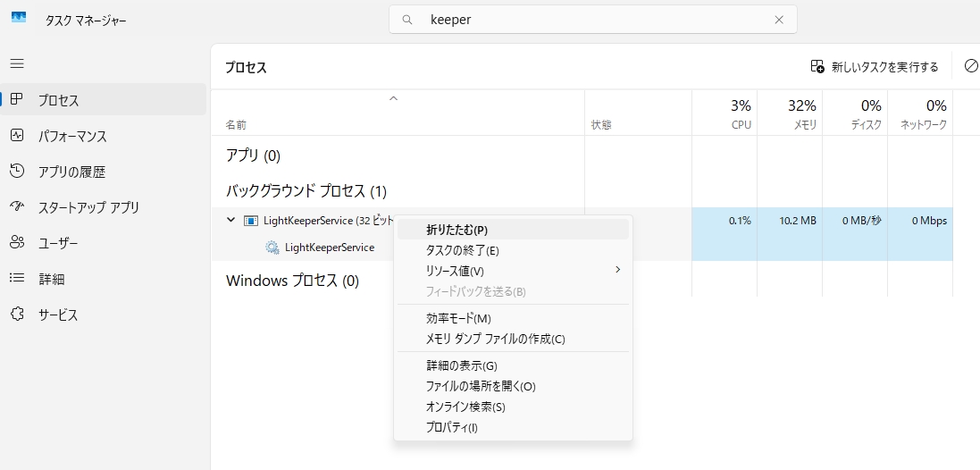
Task: Click the バックグラウンド プロセス (1) group heading
Action: [x=306, y=190]
